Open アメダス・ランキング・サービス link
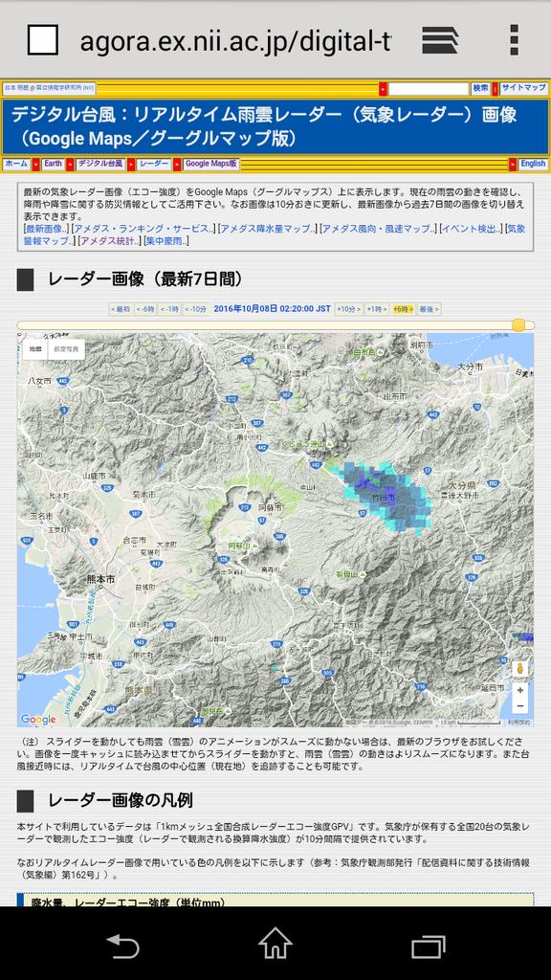 click(143, 229)
